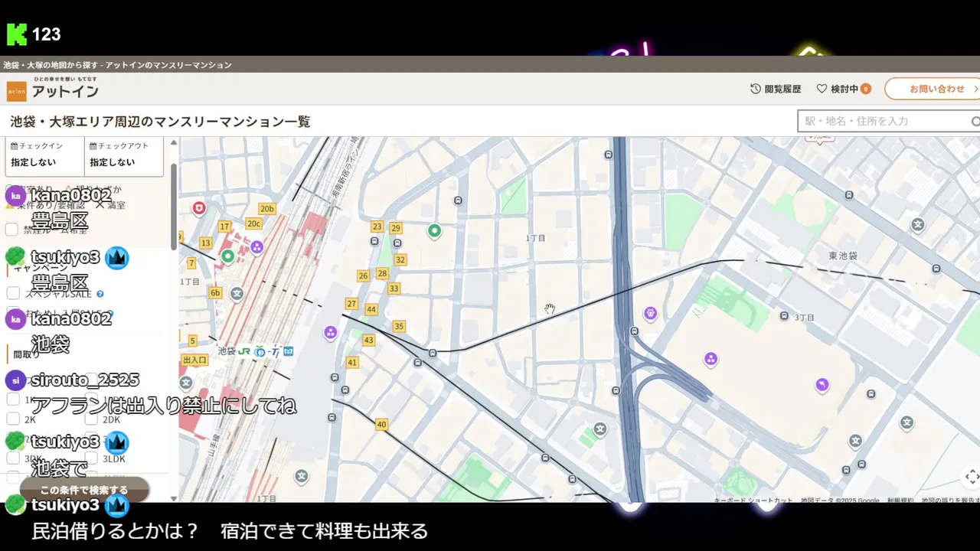
Task: Open チェックイン date picker
Action: tap(45, 156)
